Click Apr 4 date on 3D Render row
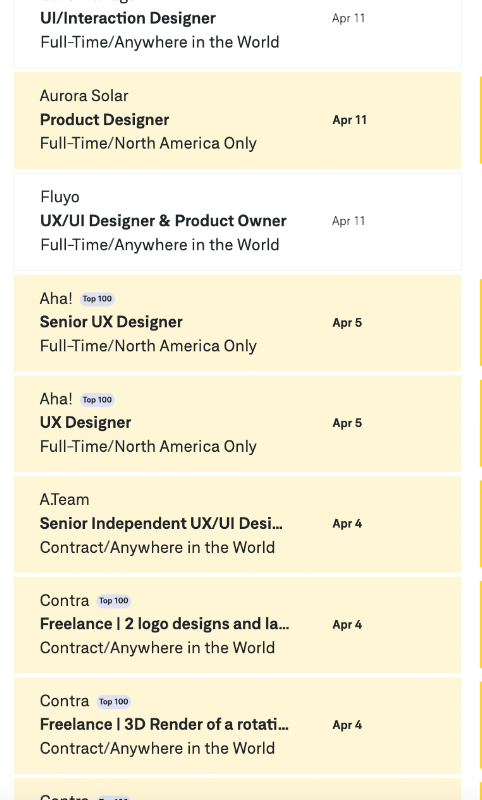Image resolution: width=482 pixels, height=800 pixels. (347, 725)
